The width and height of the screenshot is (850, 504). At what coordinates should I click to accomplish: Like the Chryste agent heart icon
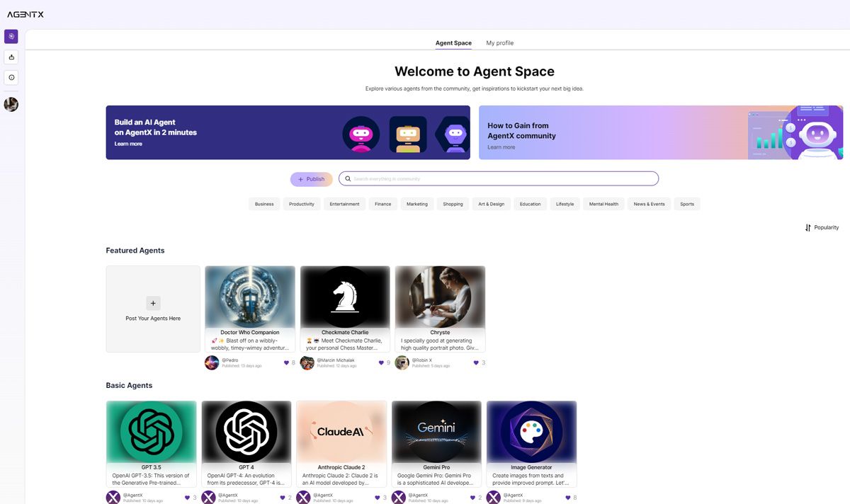pos(476,362)
